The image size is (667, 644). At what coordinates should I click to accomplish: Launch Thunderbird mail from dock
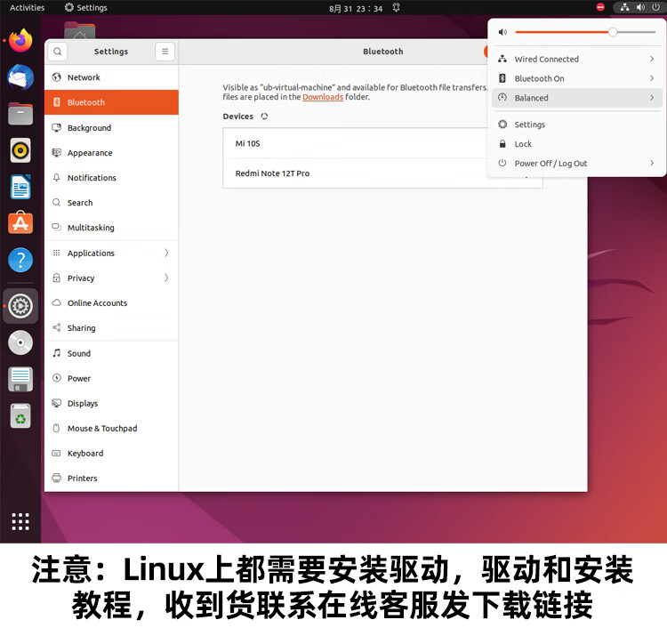pyautogui.click(x=20, y=77)
